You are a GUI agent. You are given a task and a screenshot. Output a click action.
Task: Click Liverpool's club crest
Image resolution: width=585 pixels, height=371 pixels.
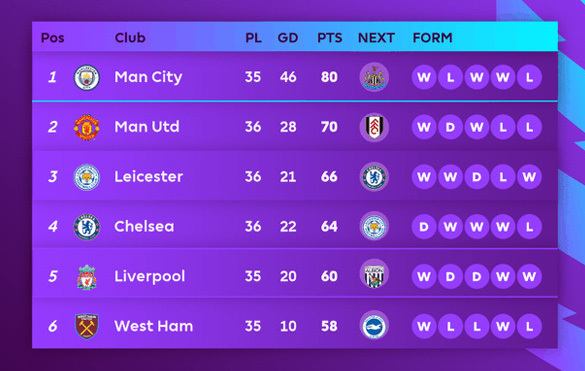(87, 277)
